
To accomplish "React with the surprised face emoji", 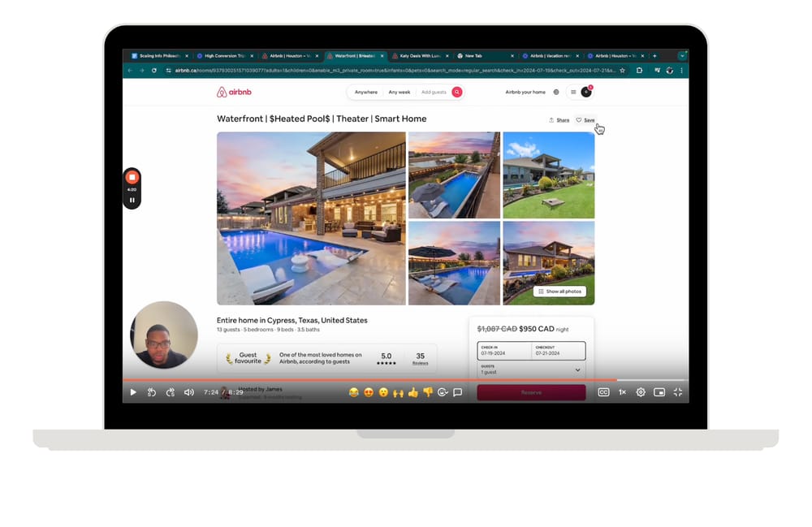I will point(383,392).
